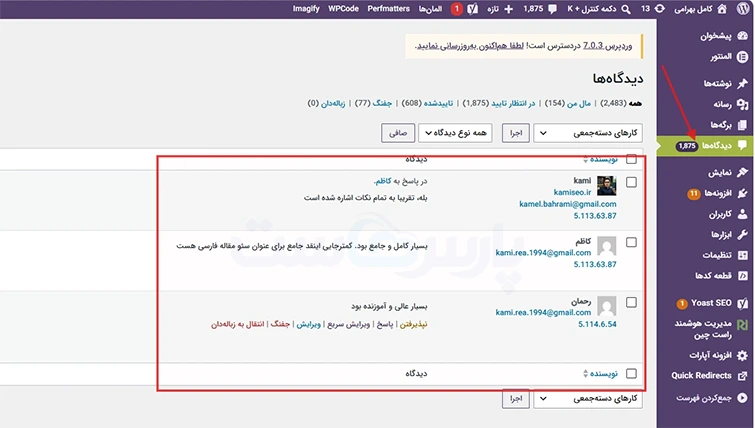Screen dimensions: 755x428
Task: Click the comment bubble icon with 1,875
Action: point(552,9)
